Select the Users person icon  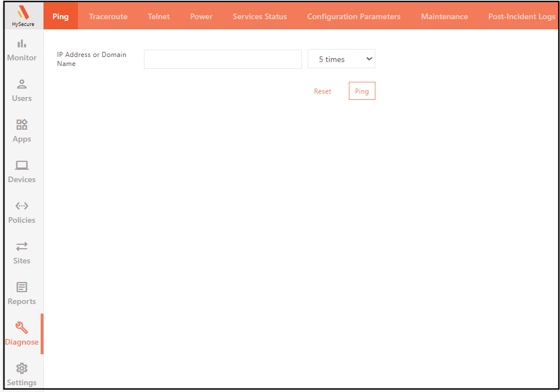(x=22, y=84)
